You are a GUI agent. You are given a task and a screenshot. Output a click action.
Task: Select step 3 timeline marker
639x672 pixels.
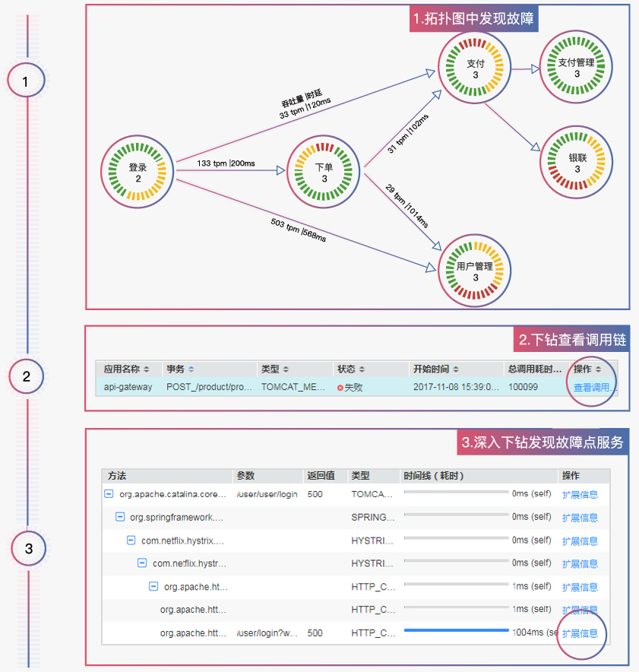pyautogui.click(x=28, y=549)
